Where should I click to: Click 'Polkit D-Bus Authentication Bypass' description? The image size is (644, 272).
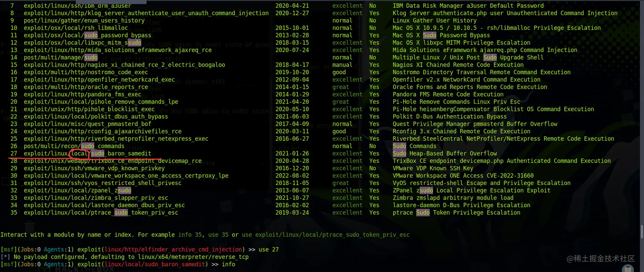pyautogui.click(x=450, y=116)
